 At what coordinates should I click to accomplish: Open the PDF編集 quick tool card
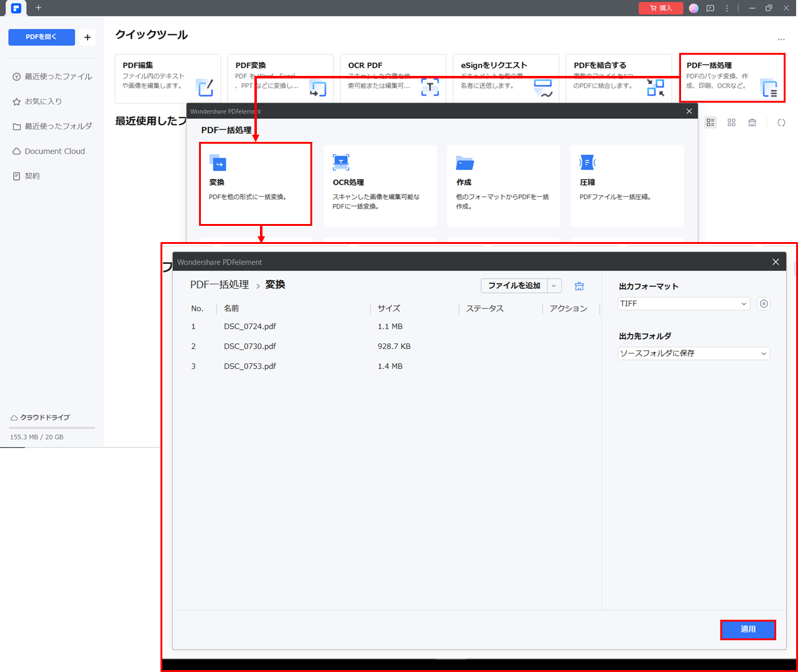(168, 78)
